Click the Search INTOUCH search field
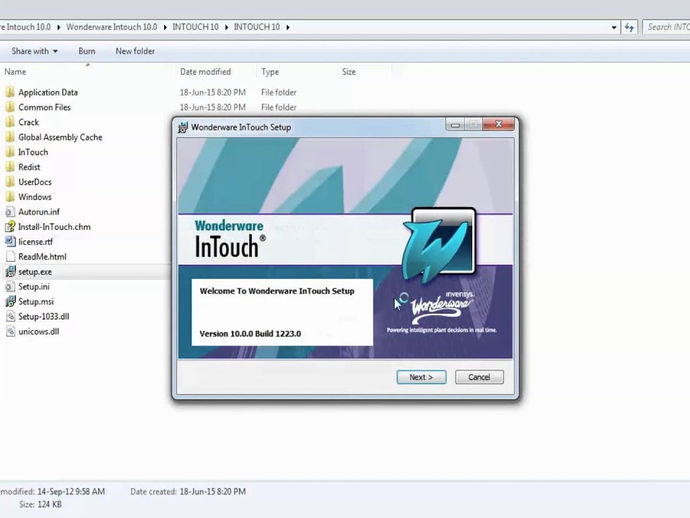 [x=667, y=27]
